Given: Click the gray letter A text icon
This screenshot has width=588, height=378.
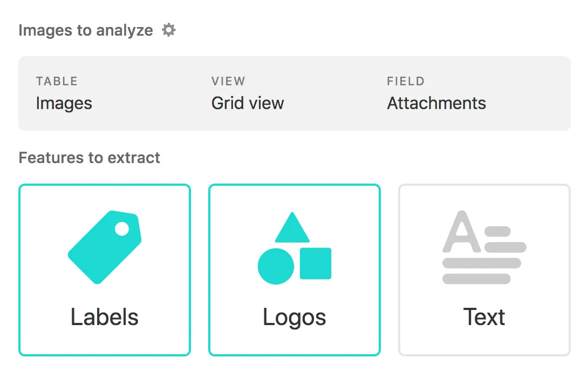Looking at the screenshot, I should 461,233.
